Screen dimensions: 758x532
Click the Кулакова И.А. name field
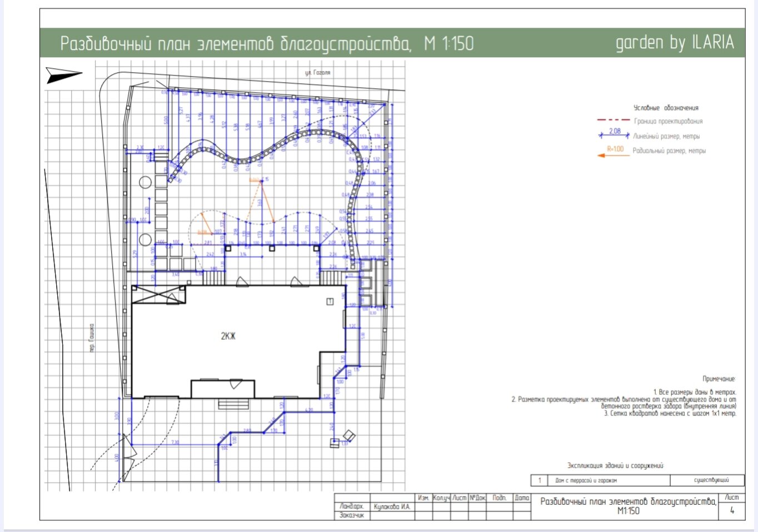coord(392,506)
